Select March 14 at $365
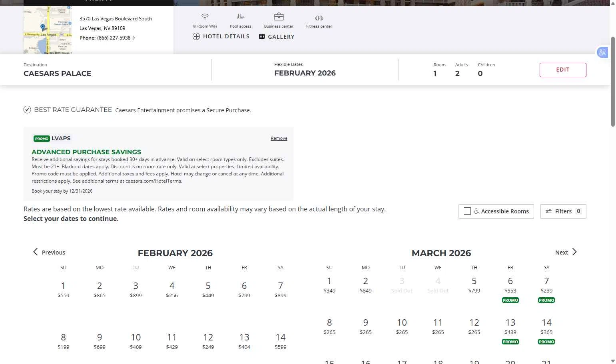The height and width of the screenshot is (364, 616). click(546, 326)
